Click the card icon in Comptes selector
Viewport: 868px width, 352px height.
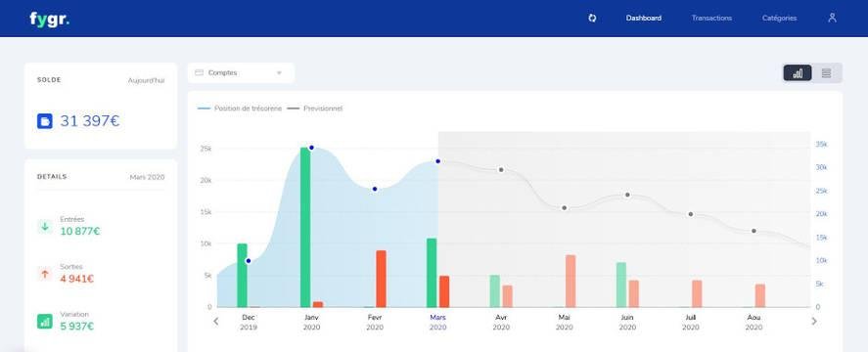point(200,72)
